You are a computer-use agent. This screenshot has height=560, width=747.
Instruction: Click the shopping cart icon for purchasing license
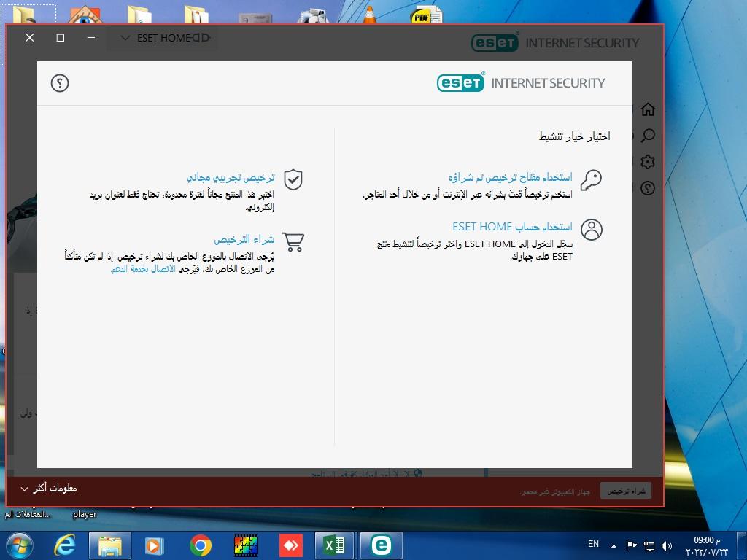293,241
